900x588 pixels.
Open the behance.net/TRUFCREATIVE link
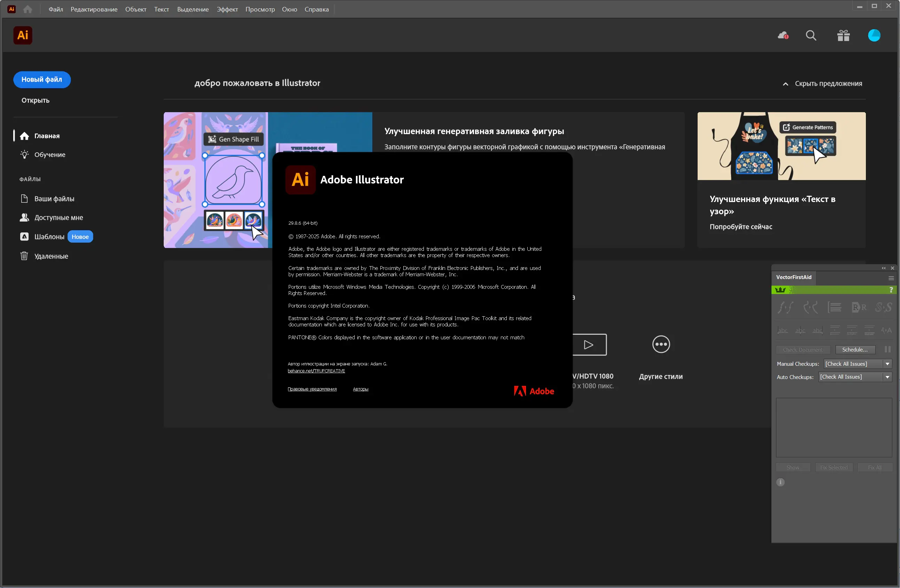[316, 371]
